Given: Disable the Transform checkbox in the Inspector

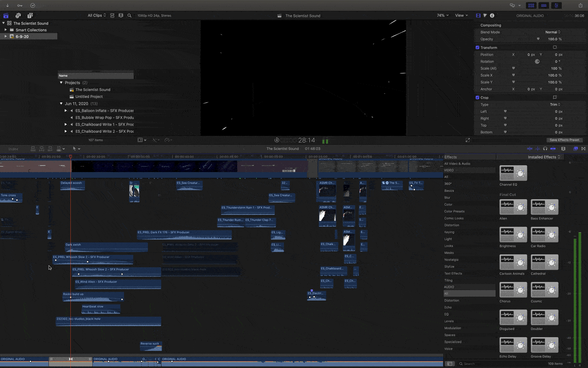Looking at the screenshot, I should click(477, 47).
